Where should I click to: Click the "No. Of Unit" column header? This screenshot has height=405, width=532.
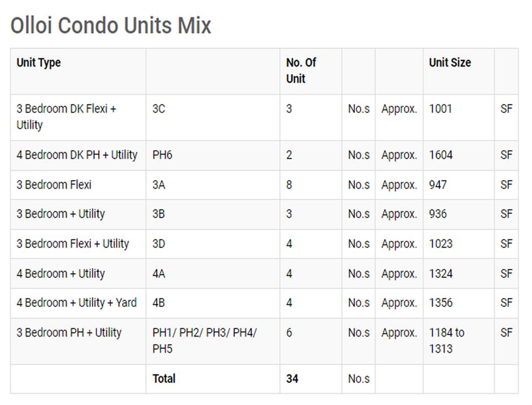tap(301, 71)
